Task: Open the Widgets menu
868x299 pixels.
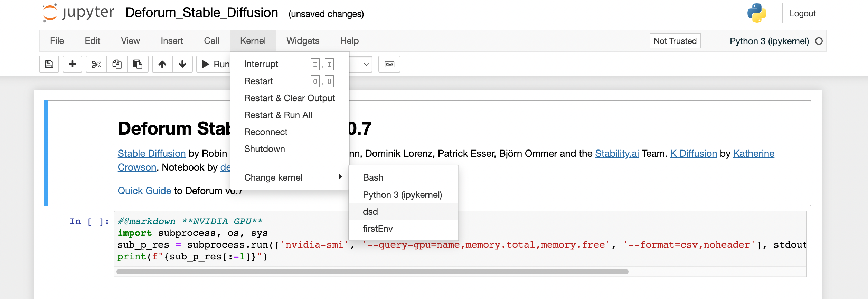Action: 303,41
